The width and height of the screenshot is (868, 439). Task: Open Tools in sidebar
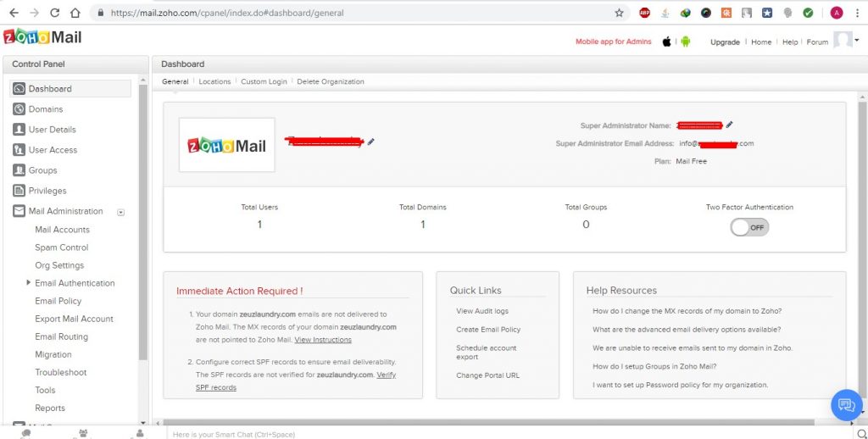tap(46, 391)
